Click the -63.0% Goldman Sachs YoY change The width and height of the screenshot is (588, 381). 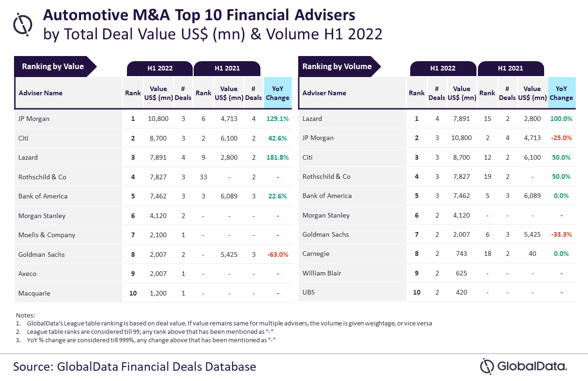pos(278,254)
